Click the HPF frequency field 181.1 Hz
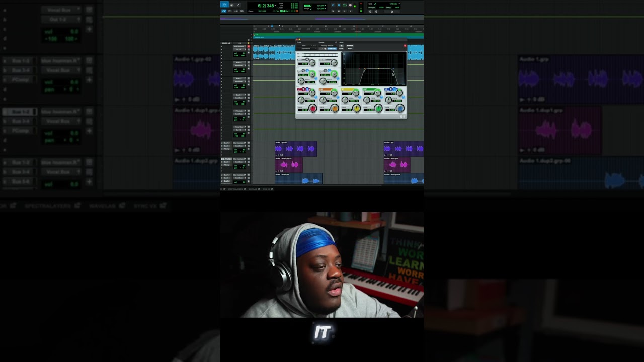The image size is (644, 362). 310,82
